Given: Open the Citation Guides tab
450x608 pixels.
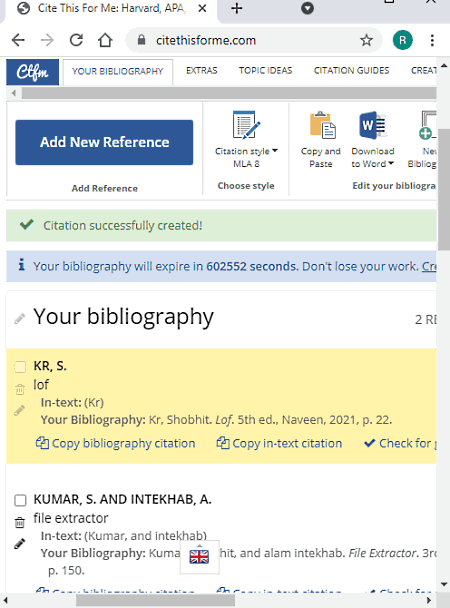Looking at the screenshot, I should click(x=351, y=71).
